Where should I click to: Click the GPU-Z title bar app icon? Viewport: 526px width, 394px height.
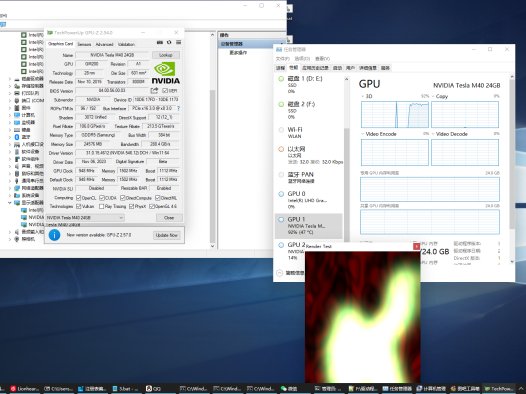click(50, 33)
